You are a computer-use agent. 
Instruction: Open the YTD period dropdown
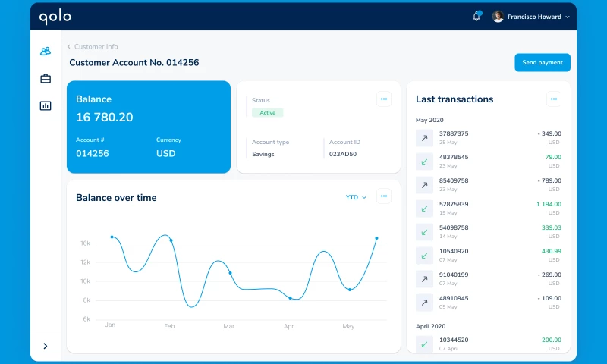click(x=356, y=197)
